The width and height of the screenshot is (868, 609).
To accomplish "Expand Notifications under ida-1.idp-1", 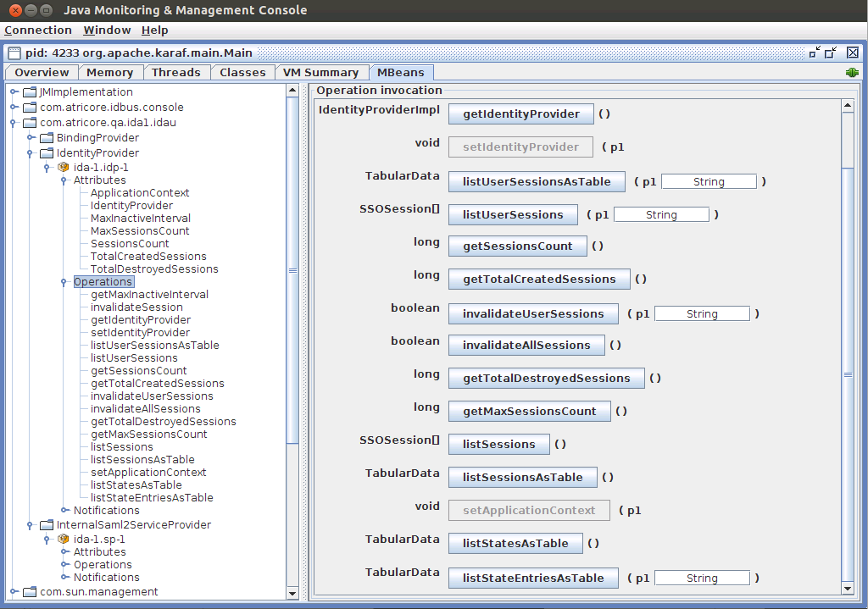I will [x=64, y=510].
